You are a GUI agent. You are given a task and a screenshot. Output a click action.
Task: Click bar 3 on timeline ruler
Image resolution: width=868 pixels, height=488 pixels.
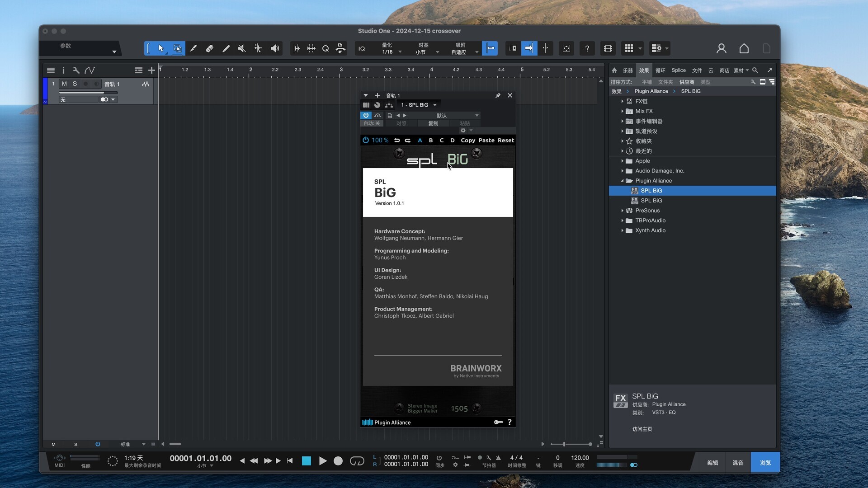coord(341,70)
